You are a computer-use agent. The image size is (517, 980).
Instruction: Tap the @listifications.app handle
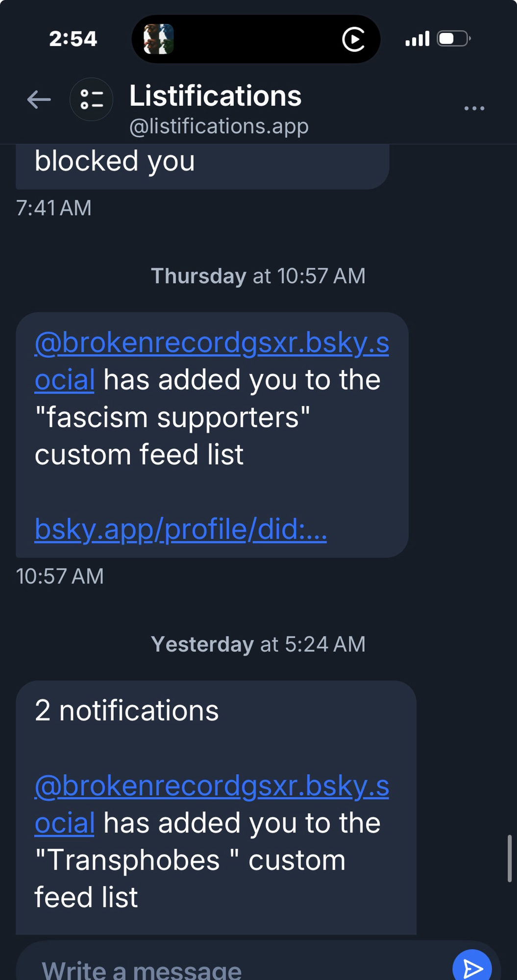pyautogui.click(x=219, y=126)
